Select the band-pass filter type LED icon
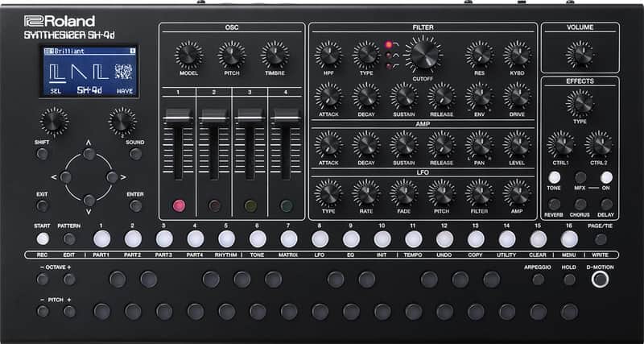The width and height of the screenshot is (644, 344). 388,55
